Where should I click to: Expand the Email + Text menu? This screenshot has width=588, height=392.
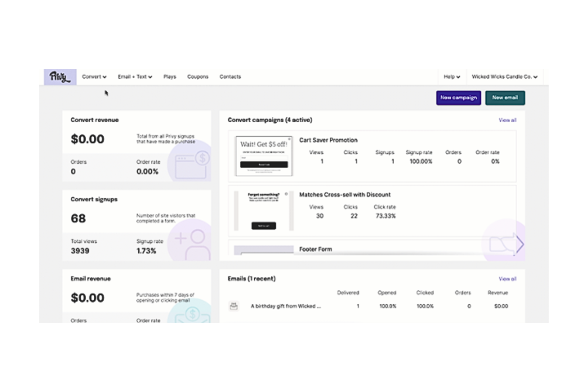pyautogui.click(x=135, y=77)
